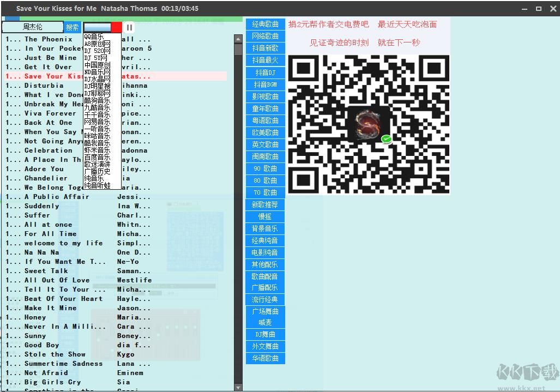560x392 pixels.
Task: Open the 抖音新歌 category
Action: (x=265, y=48)
